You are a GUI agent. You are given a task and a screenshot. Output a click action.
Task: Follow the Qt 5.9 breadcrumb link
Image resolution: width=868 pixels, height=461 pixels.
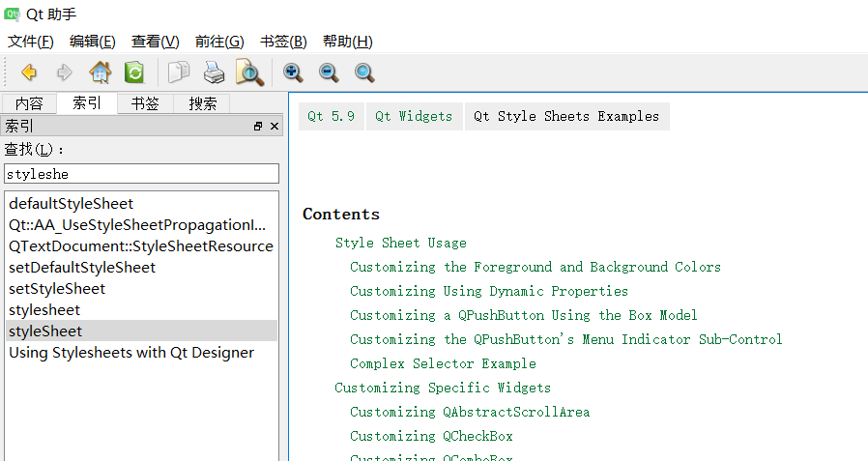click(331, 116)
